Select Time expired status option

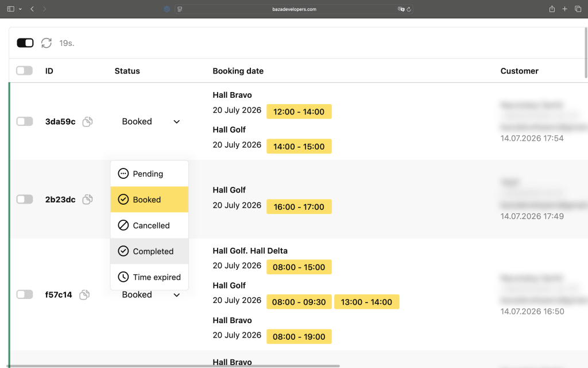coord(149,277)
